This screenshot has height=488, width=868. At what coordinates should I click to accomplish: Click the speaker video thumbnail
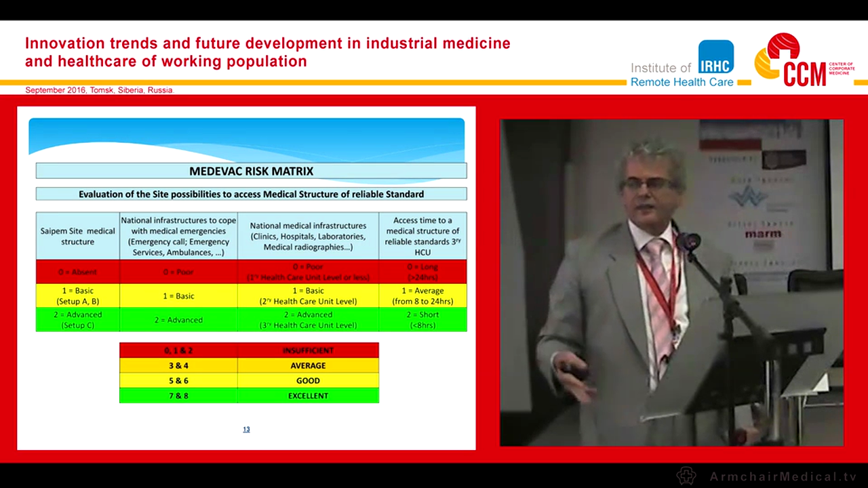click(672, 283)
